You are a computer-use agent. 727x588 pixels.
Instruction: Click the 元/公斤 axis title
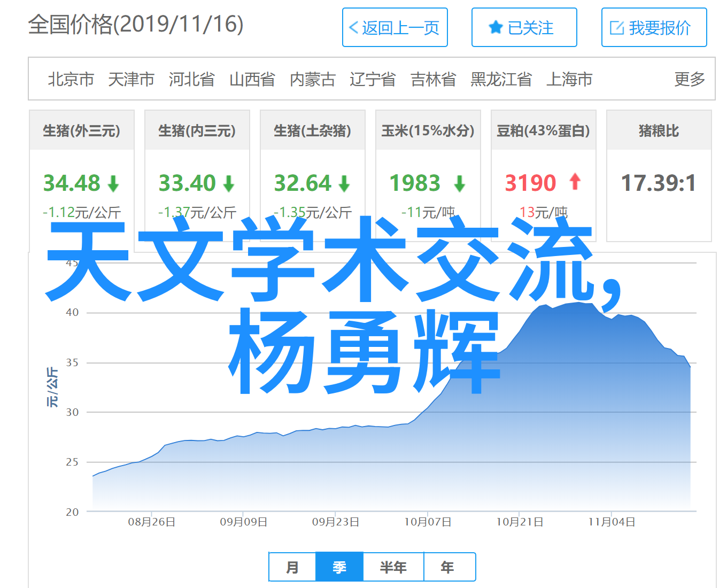(52, 387)
